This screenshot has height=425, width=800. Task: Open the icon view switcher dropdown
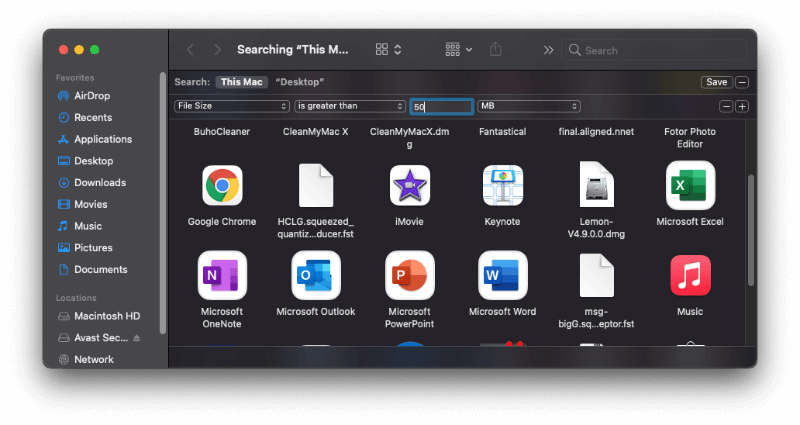click(388, 49)
